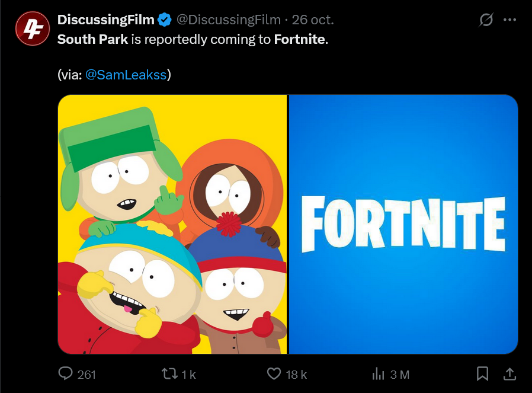Screen dimensions: 532x393
Task: Click the 1k reposts count
Action: pos(188,374)
